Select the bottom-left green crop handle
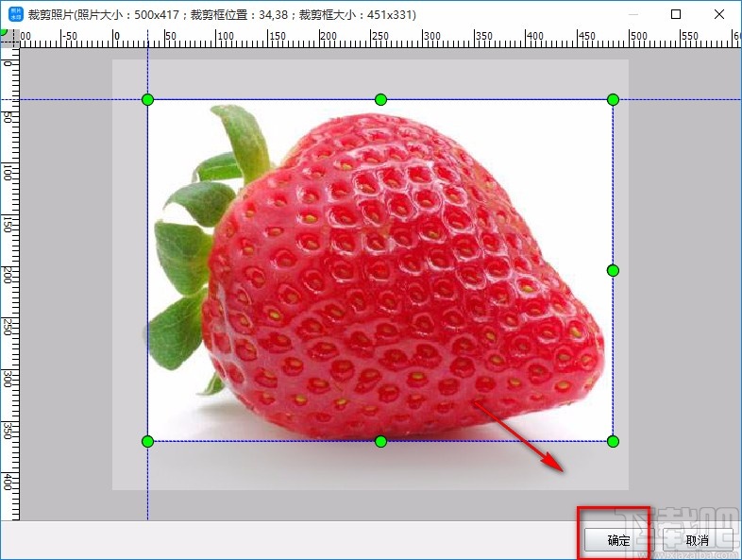Viewport: 742px width, 560px height. coord(147,441)
